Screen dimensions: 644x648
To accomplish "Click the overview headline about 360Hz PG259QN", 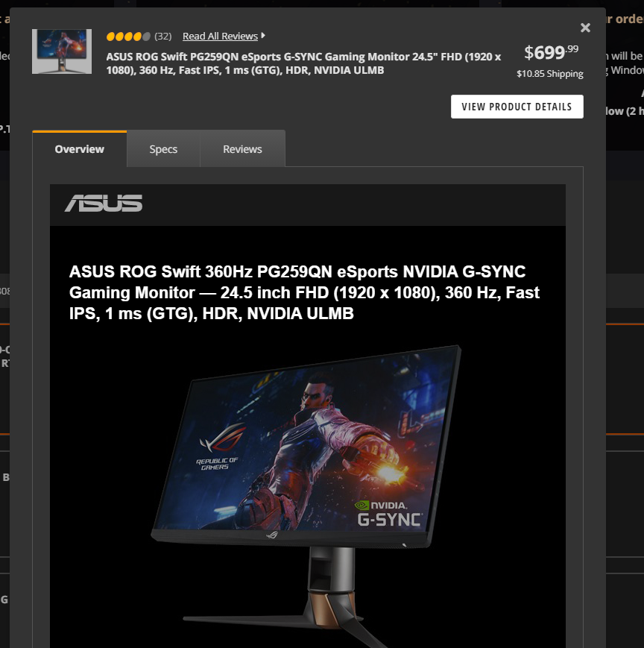I will 304,292.
